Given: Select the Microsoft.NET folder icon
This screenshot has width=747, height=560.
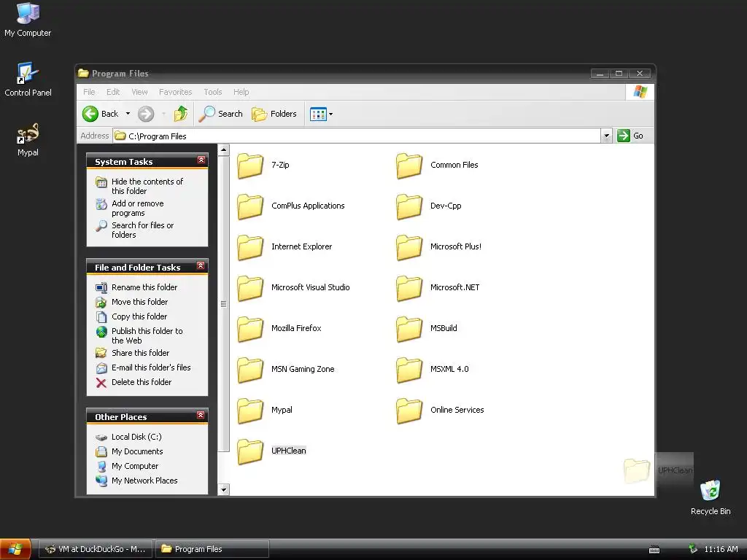Looking at the screenshot, I should click(x=409, y=288).
